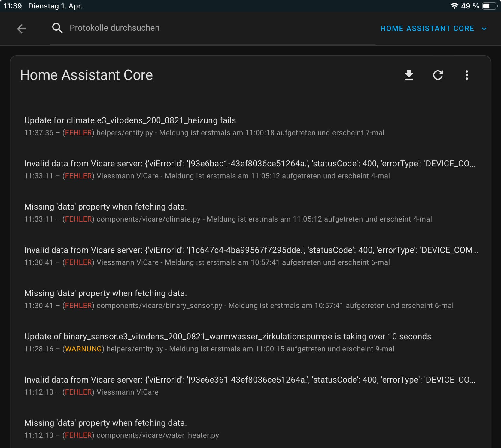The height and width of the screenshot is (448, 501).
Task: Open 'Missing data property' entry from water_heater.py
Action: click(x=251, y=429)
